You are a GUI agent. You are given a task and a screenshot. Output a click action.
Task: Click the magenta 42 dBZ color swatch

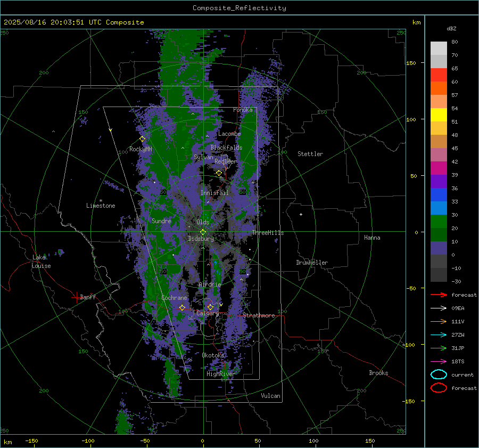[x=439, y=168]
